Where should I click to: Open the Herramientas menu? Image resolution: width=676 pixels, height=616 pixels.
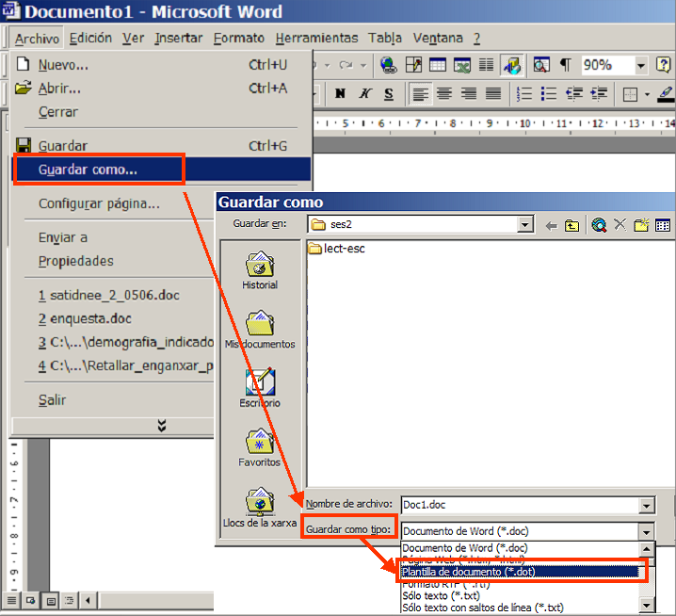317,38
